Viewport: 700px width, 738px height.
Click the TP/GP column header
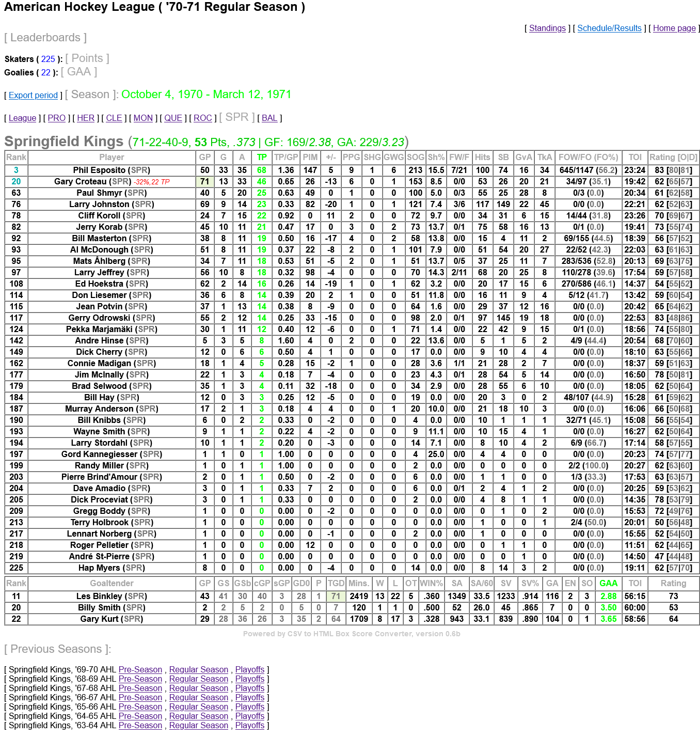pos(286,158)
